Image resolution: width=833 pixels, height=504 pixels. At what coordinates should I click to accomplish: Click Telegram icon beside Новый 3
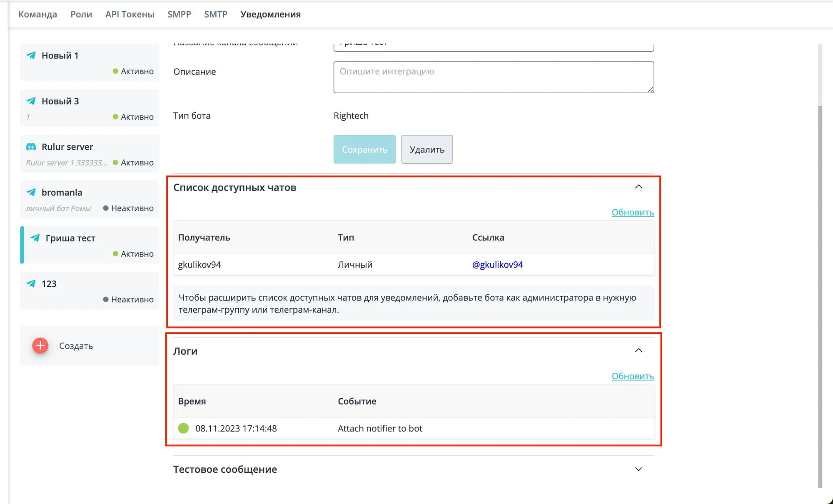click(31, 101)
